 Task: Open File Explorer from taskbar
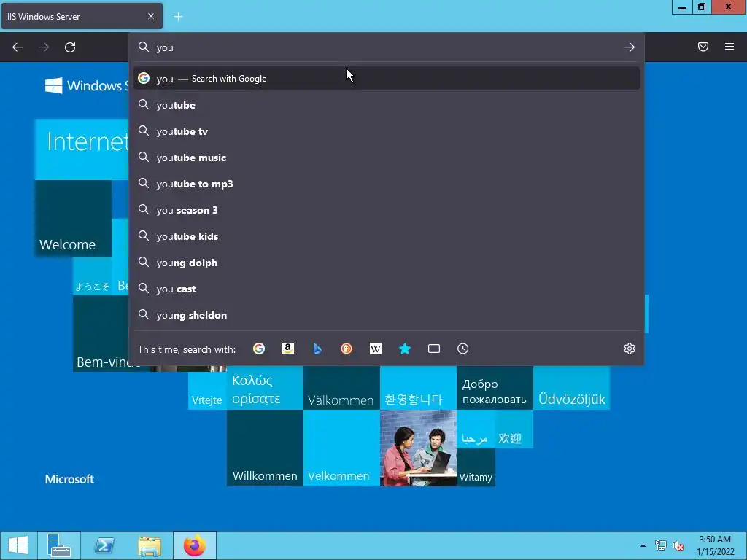pos(150,545)
